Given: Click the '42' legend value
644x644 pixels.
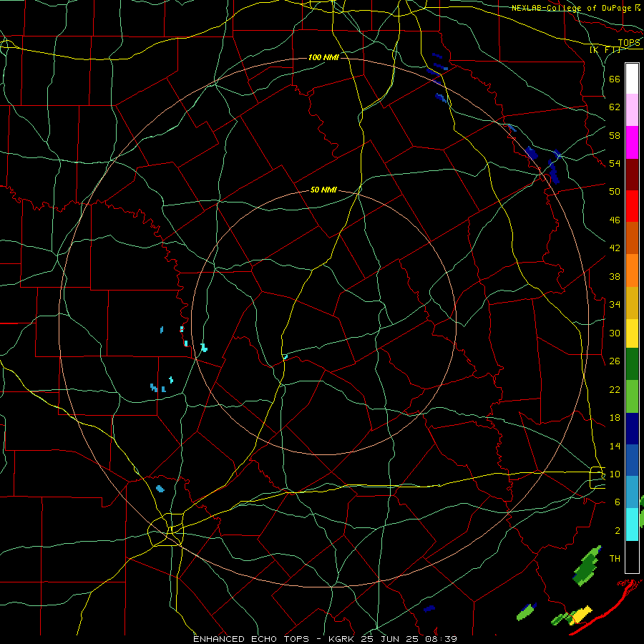Looking at the screenshot, I should pyautogui.click(x=615, y=248).
